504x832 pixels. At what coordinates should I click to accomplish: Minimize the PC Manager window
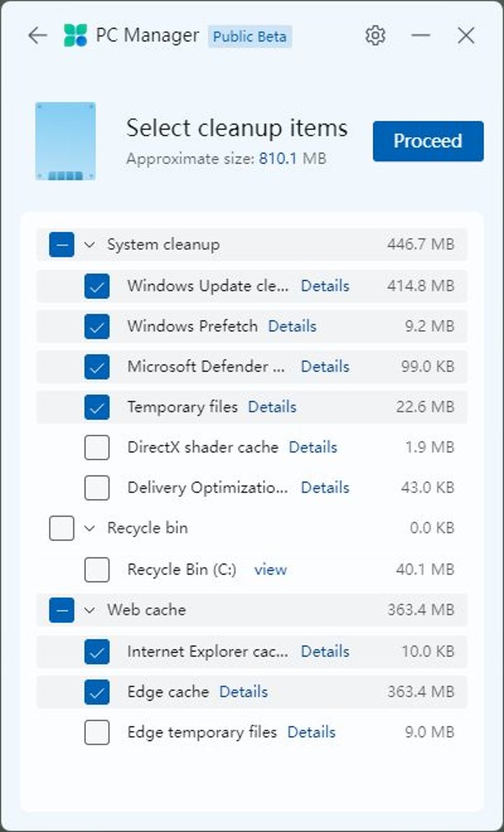[x=421, y=36]
